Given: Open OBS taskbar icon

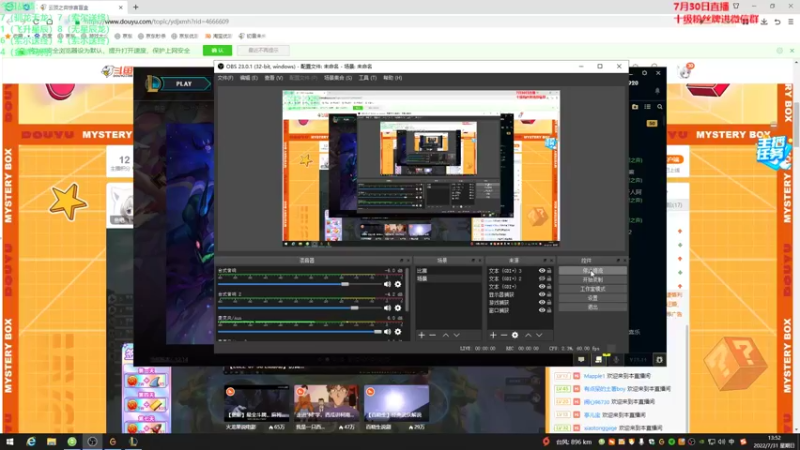Looking at the screenshot, I should pos(92,442).
